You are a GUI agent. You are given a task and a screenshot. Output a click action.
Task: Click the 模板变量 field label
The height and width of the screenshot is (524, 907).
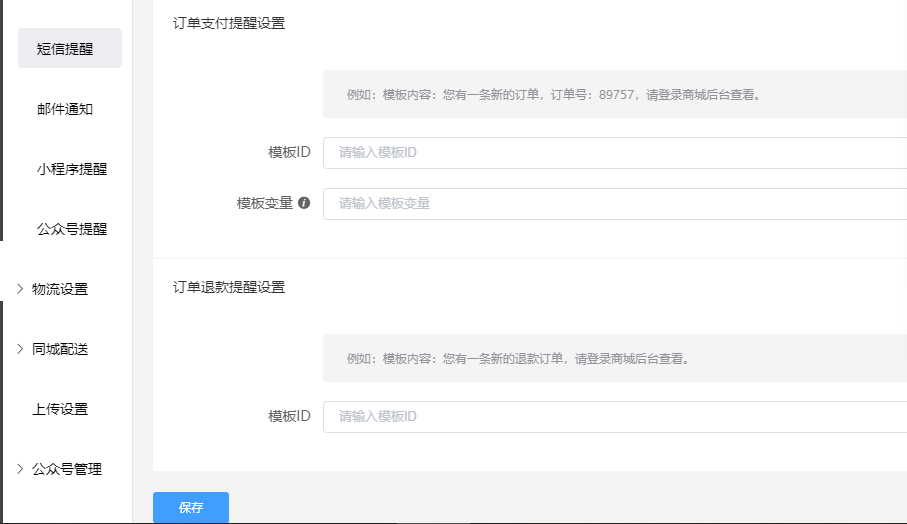tap(265, 203)
